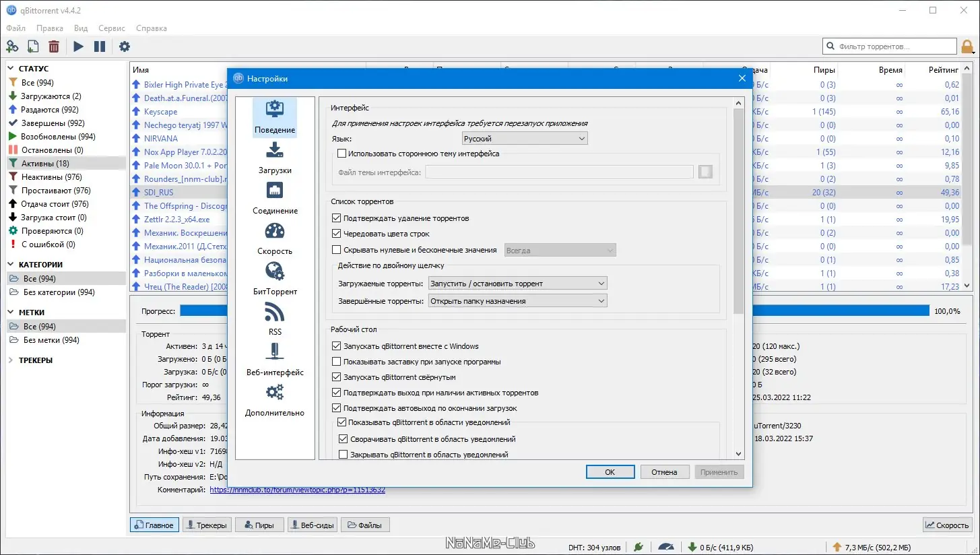Click the Фильтр торрентов search field
The image size is (980, 555).
point(889,46)
